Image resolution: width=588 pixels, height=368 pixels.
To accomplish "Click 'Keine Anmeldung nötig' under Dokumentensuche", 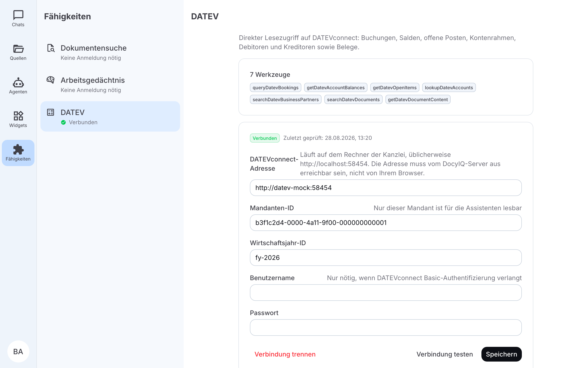I will click(x=91, y=58).
